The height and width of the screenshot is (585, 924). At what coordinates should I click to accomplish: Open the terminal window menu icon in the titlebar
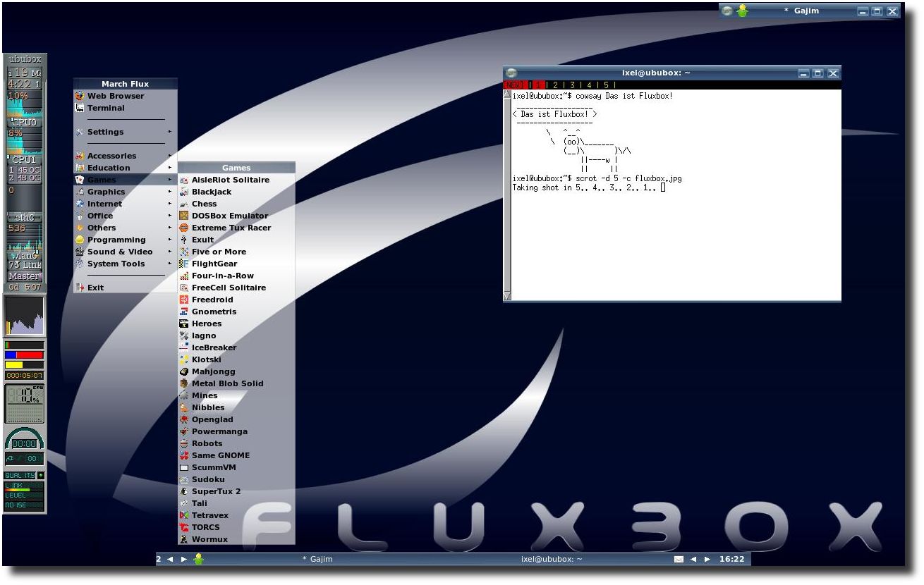pyautogui.click(x=512, y=73)
